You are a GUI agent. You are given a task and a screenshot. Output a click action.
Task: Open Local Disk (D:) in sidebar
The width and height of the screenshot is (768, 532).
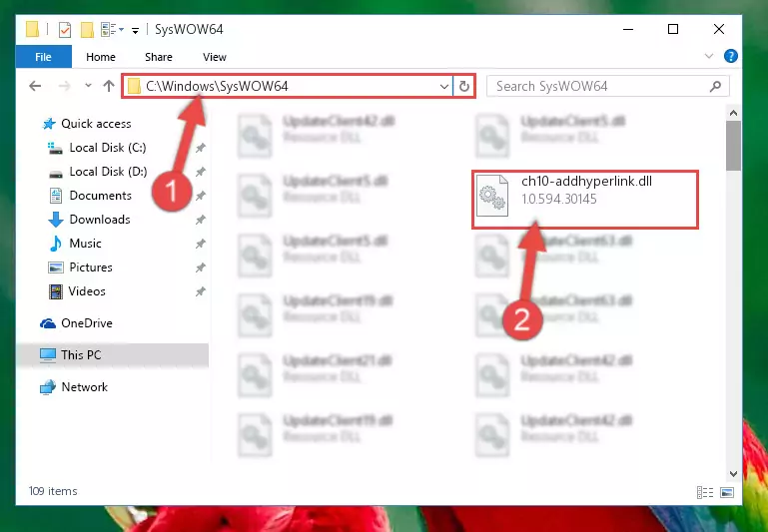[98, 172]
